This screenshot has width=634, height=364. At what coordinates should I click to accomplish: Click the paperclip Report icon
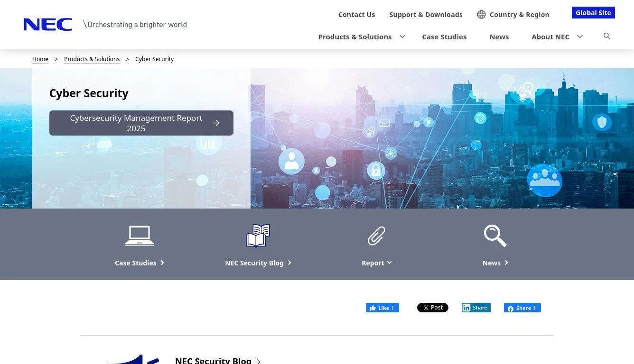pyautogui.click(x=376, y=236)
